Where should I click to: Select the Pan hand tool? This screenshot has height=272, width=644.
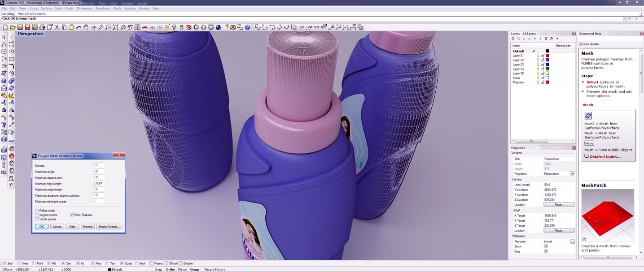[86, 27]
